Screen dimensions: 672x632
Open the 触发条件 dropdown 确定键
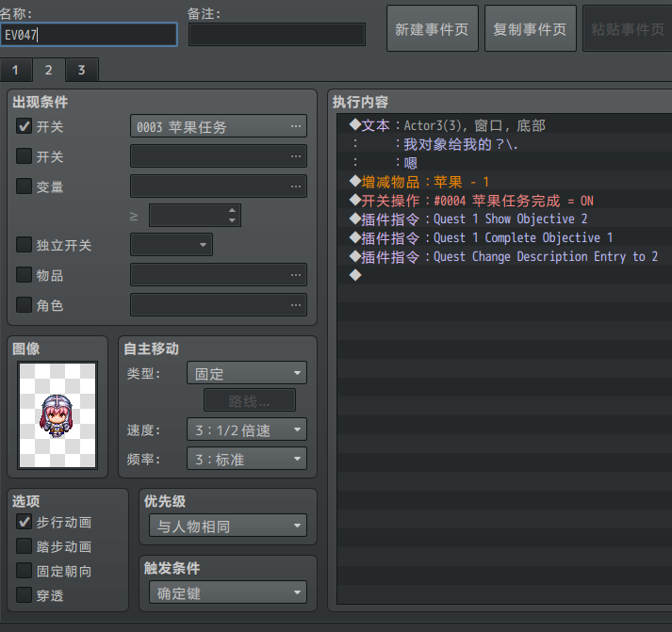(228, 592)
